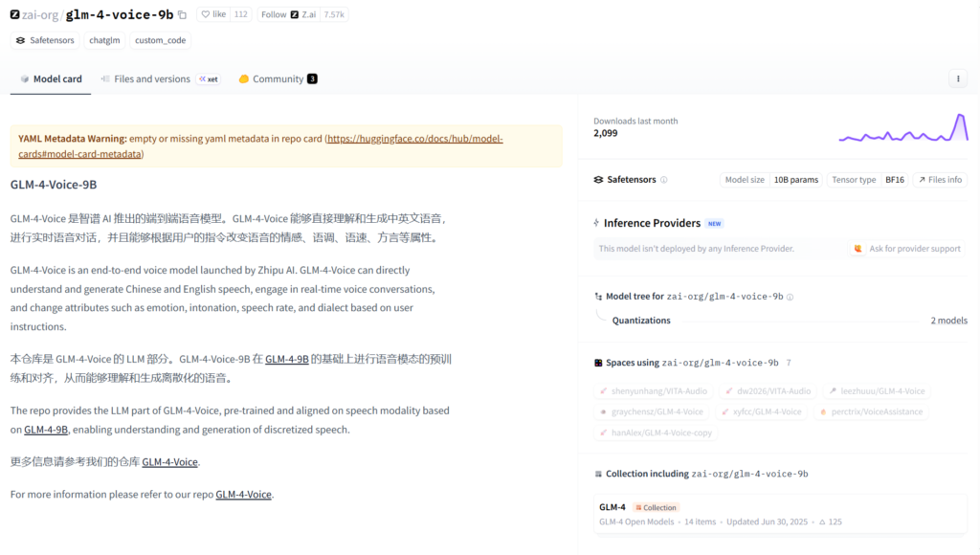Expand the Quantizations model list
Screen dimensions: 980x555
[641, 321]
